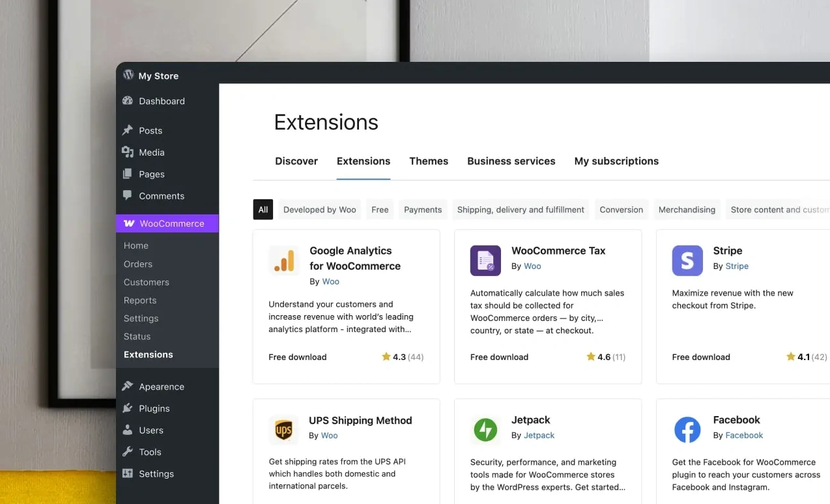Open the Themes tab

point(429,161)
